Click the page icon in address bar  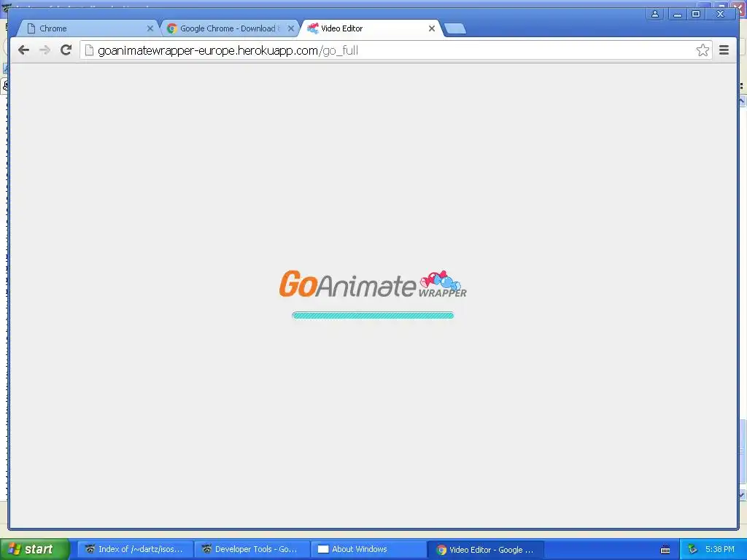89,50
